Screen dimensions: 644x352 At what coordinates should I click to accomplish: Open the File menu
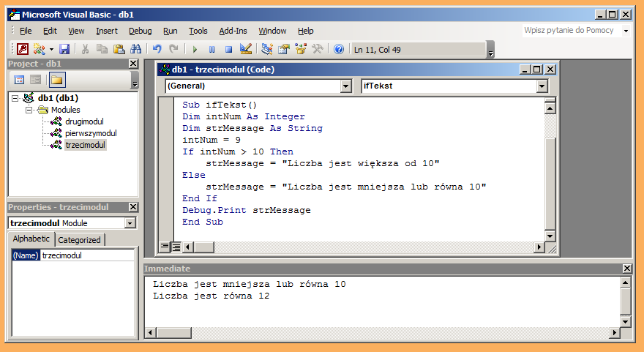coord(26,31)
